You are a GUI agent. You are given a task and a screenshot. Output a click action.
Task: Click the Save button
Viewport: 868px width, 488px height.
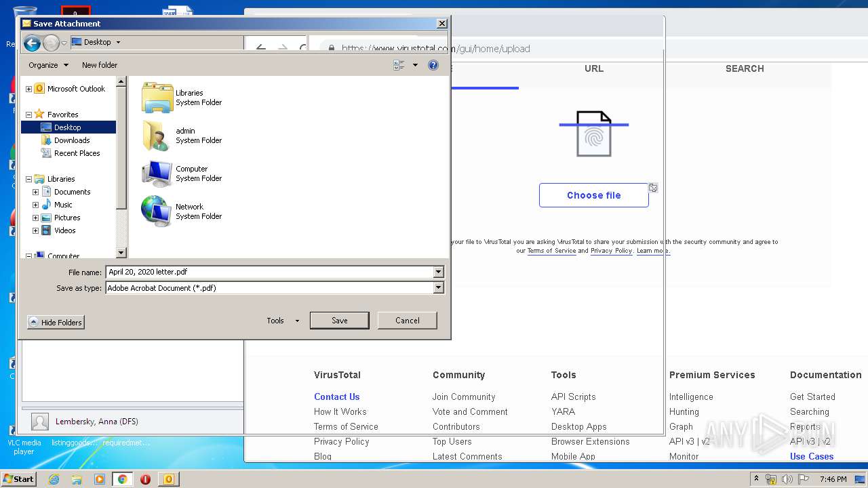click(340, 321)
